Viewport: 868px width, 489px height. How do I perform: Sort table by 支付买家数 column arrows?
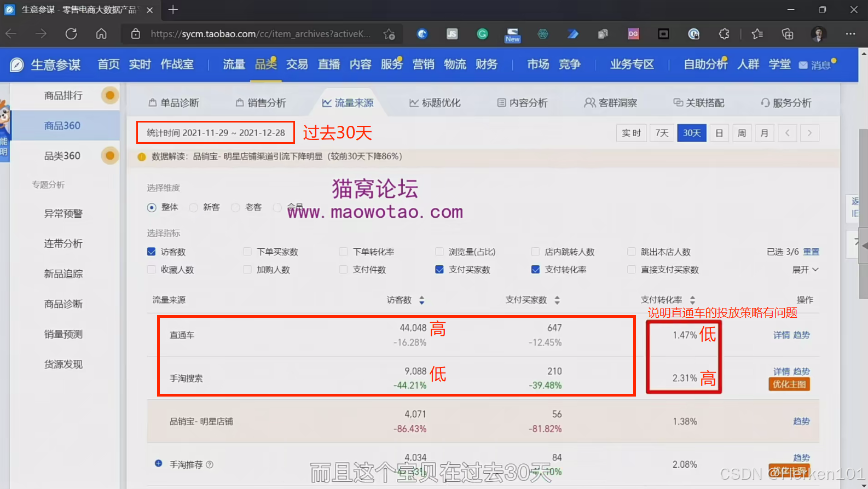(557, 300)
